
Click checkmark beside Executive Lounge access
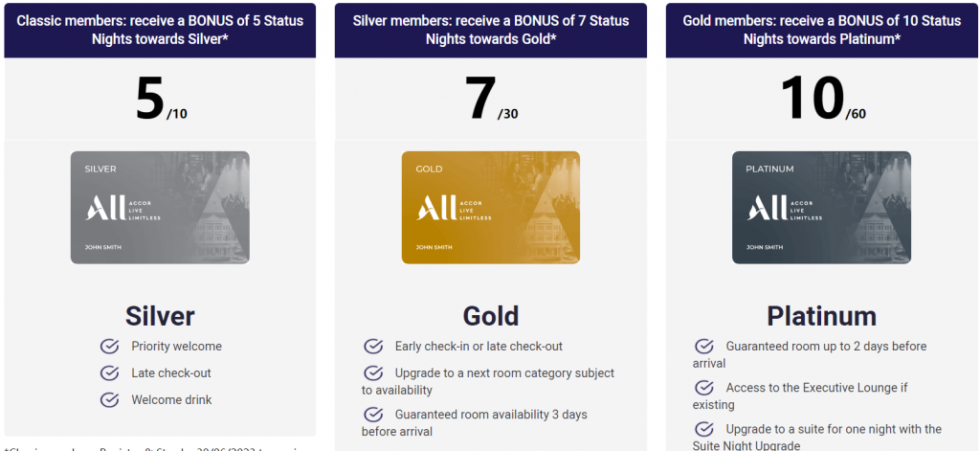point(704,387)
